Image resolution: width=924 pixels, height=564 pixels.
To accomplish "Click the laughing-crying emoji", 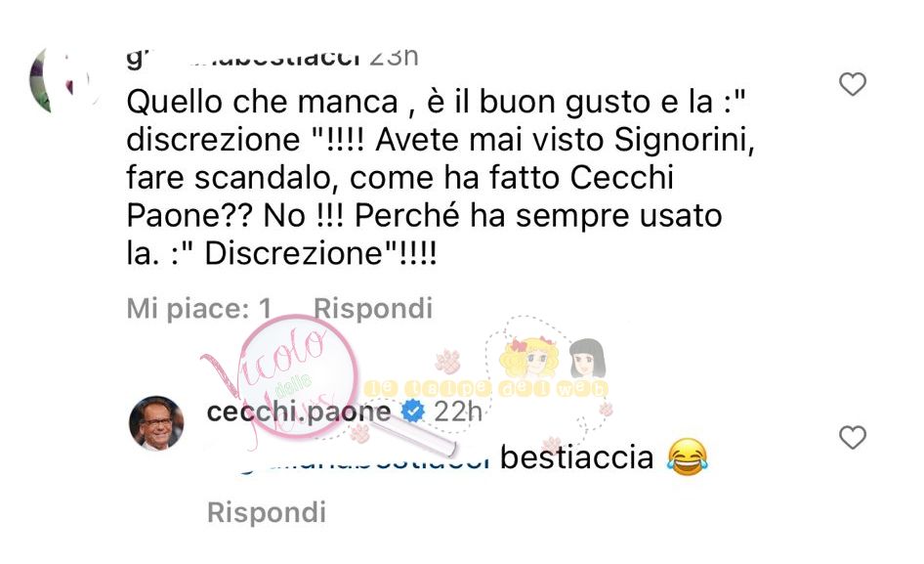I will pos(687,457).
